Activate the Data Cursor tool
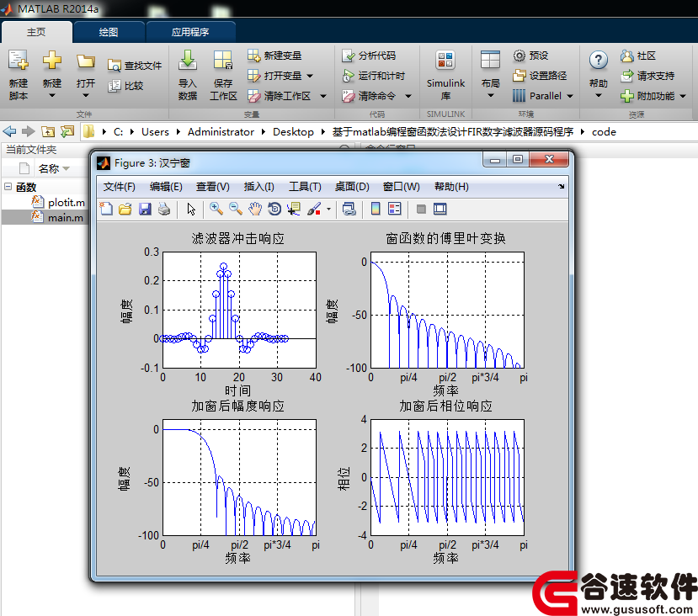This screenshot has height=616, width=698. pos(294,209)
